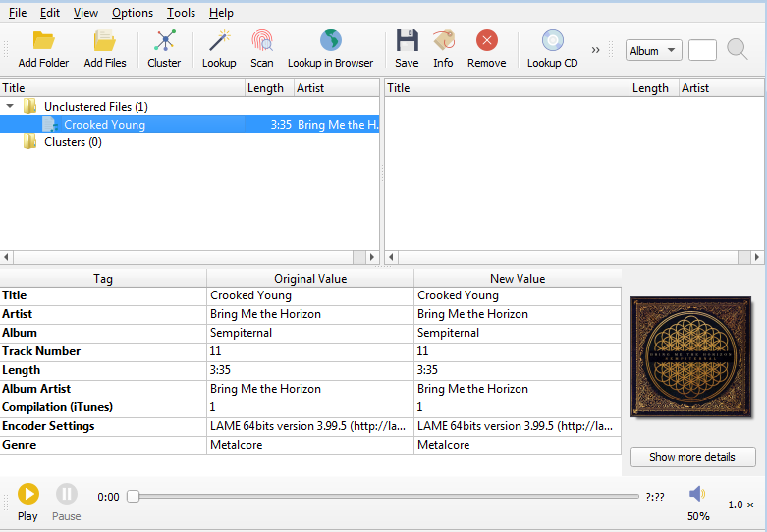Open the Options menu

(x=132, y=13)
